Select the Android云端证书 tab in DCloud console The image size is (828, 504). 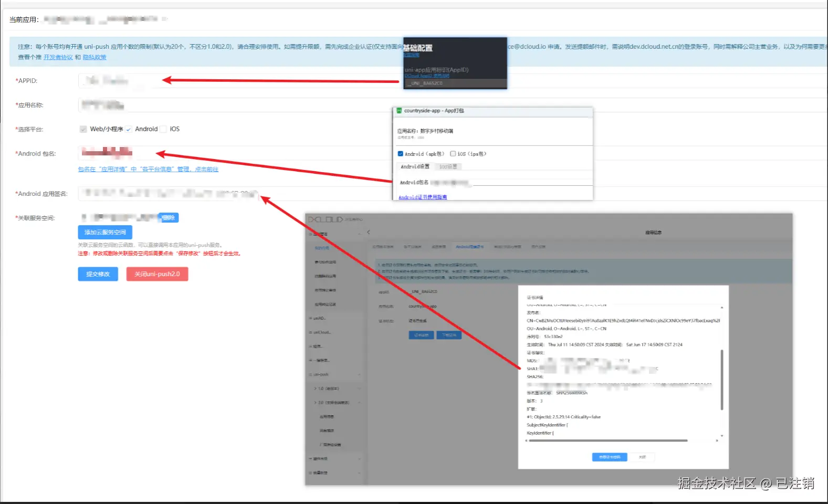point(469,247)
